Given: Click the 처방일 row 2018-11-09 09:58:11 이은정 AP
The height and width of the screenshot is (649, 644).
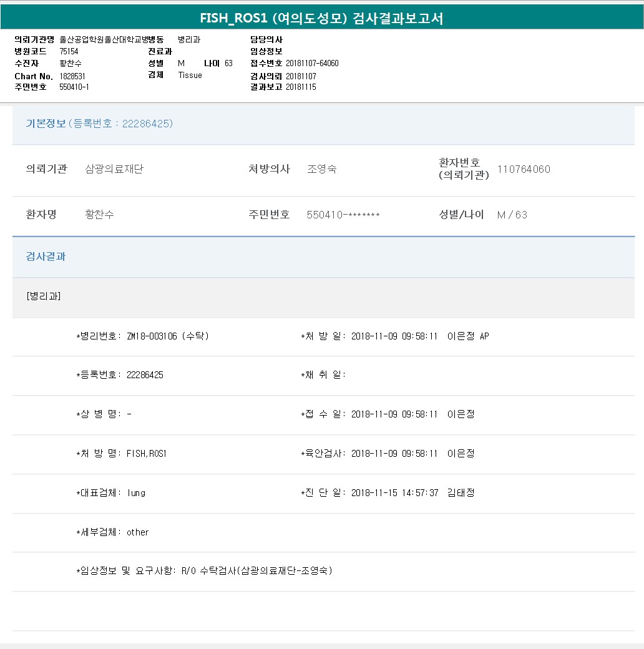Looking at the screenshot, I should pos(395,336).
